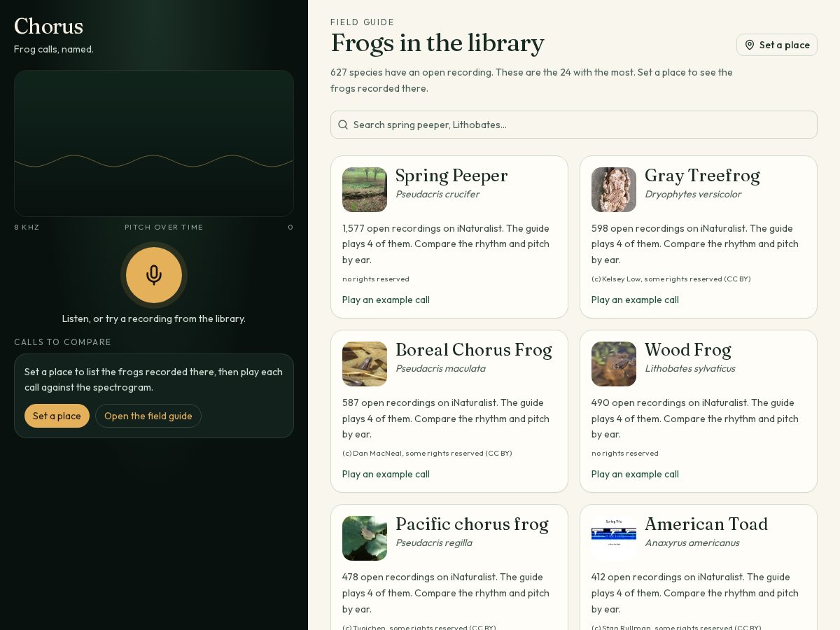Click the 478 open recordings description
The image size is (840, 630).
pyautogui.click(x=446, y=593)
